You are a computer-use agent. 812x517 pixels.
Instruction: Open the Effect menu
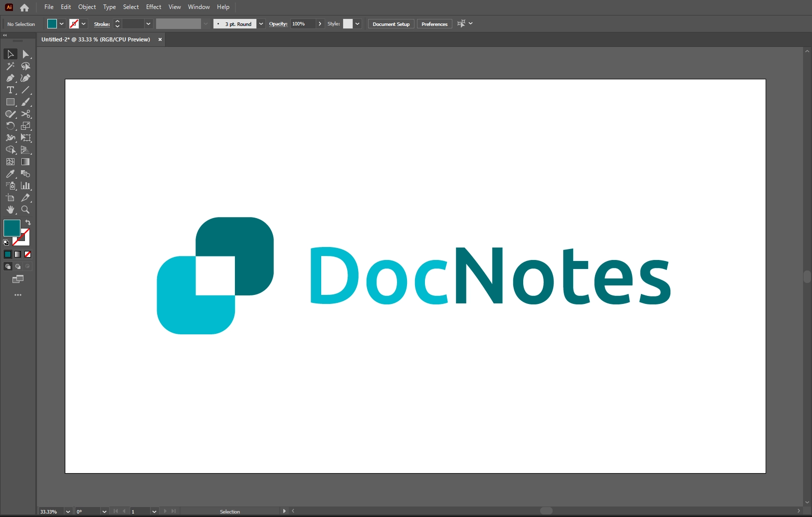pyautogui.click(x=154, y=7)
